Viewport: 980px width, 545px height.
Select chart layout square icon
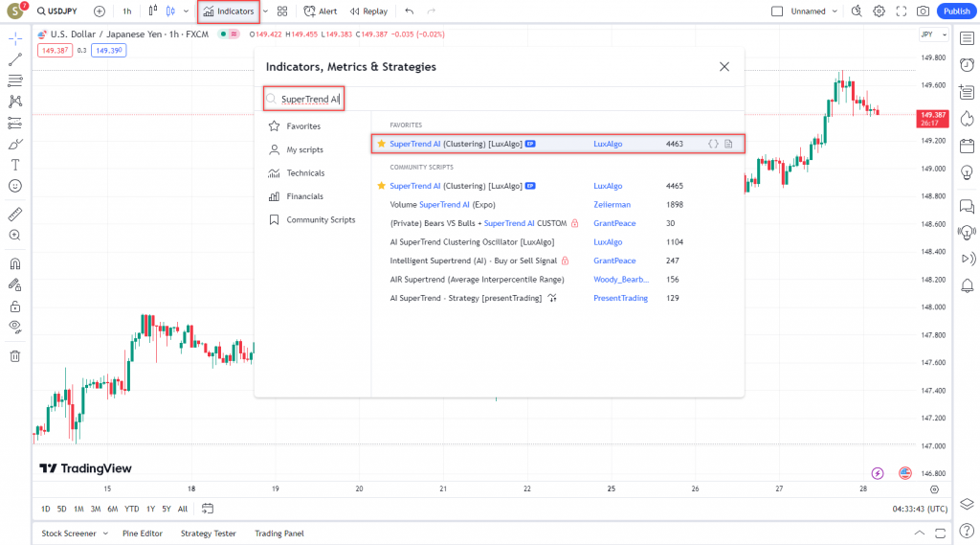pyautogui.click(x=777, y=11)
